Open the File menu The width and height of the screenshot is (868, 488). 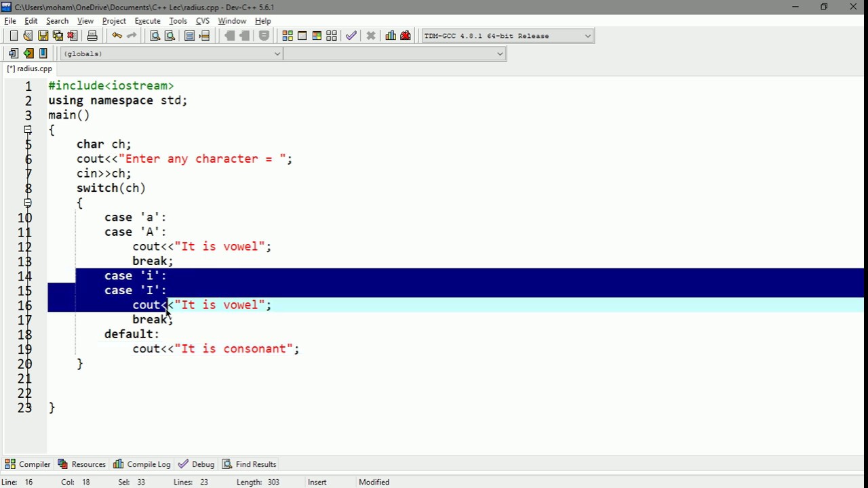click(10, 21)
